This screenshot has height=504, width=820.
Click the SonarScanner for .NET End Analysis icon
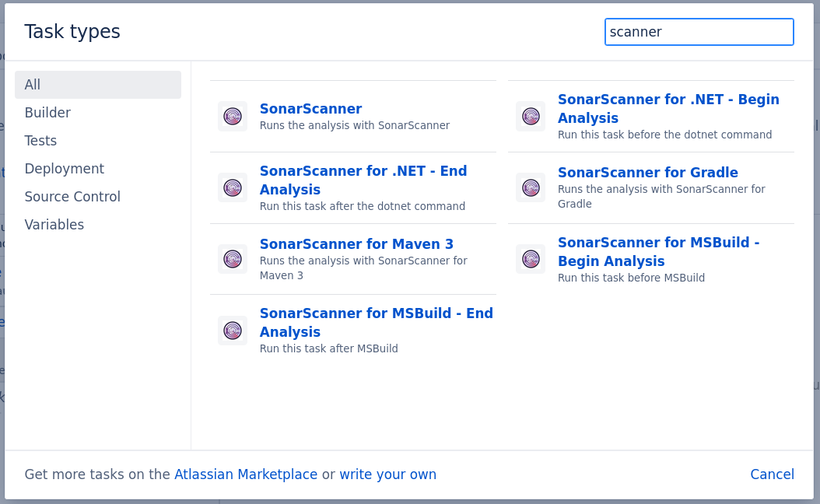pos(232,187)
